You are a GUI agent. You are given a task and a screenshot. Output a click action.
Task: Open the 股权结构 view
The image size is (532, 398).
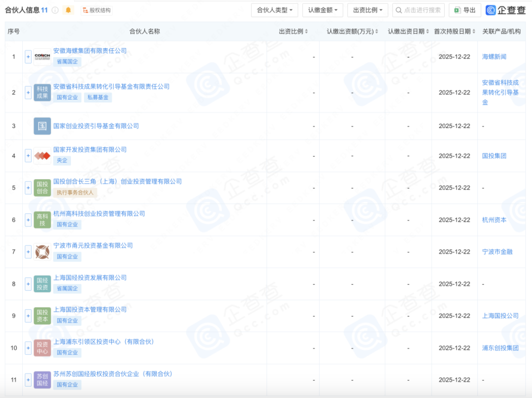pos(97,9)
